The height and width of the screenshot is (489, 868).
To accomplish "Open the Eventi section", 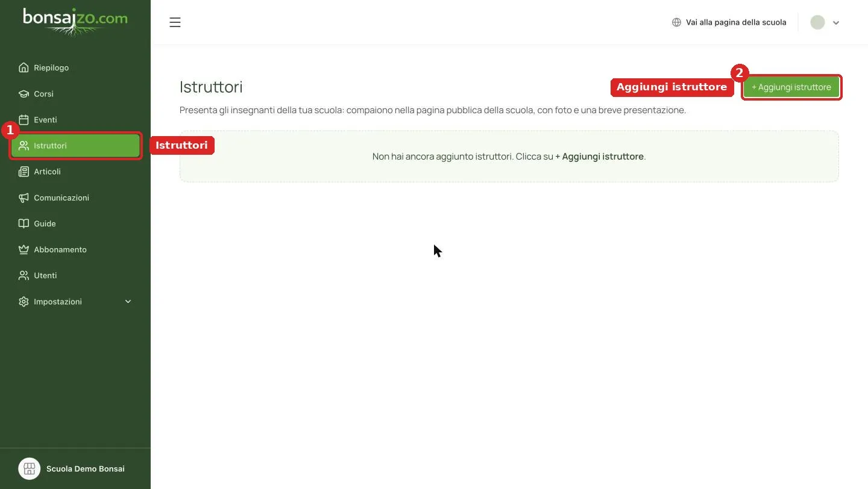I will (x=75, y=119).
